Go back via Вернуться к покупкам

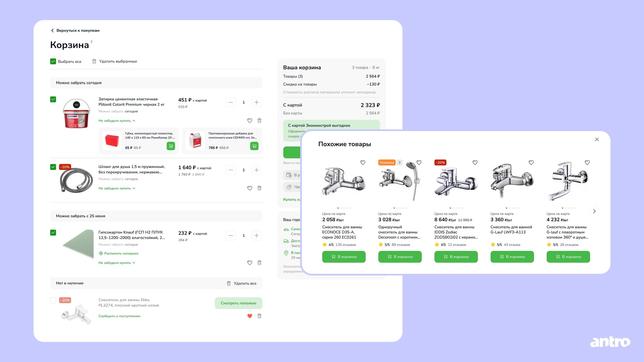[x=75, y=31]
